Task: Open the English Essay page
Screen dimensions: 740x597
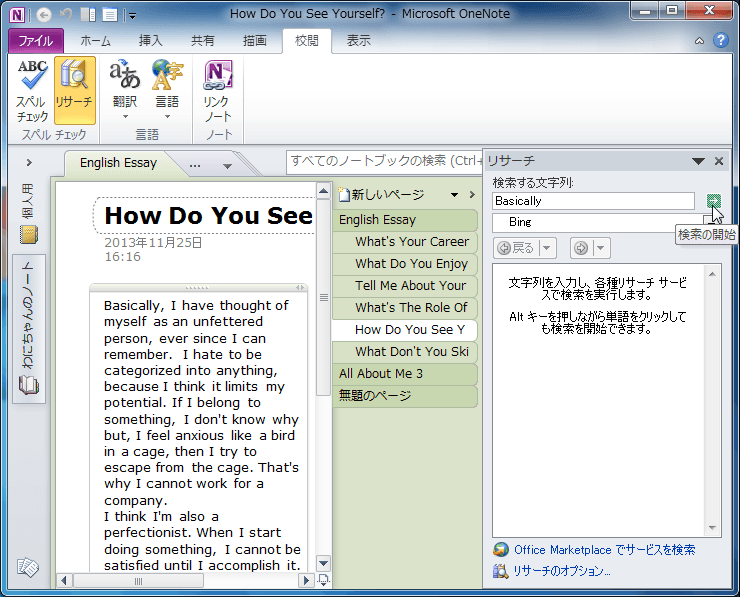Action: (405, 219)
